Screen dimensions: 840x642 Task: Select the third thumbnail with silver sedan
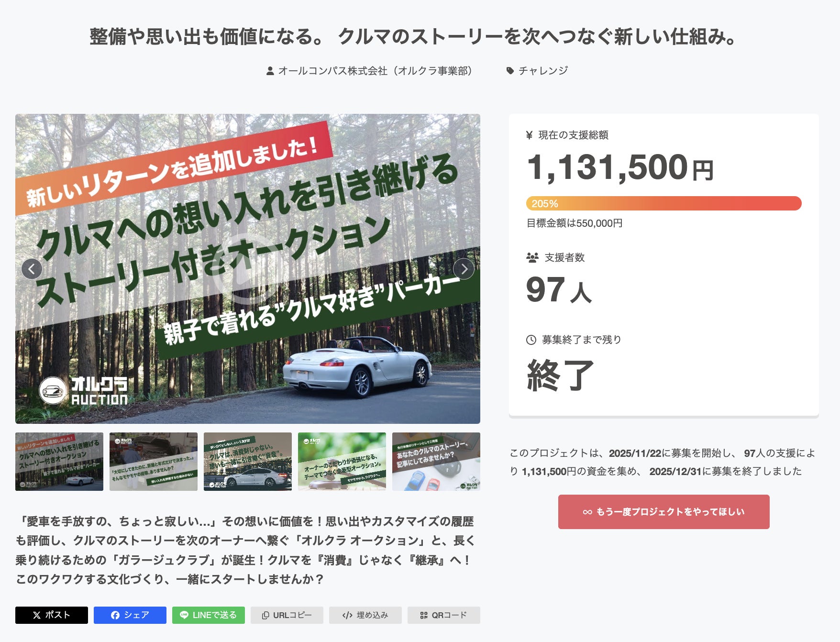247,462
